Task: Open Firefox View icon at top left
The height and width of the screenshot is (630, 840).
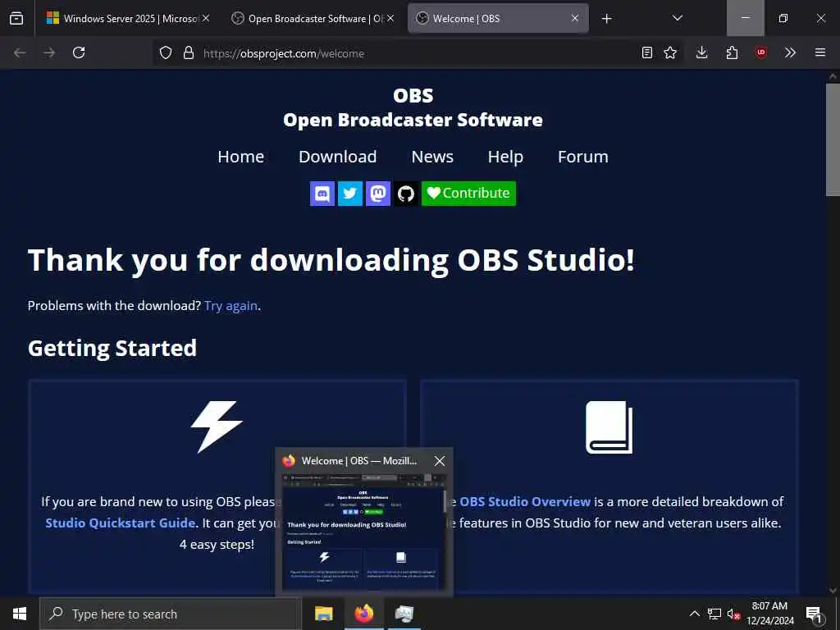Action: [16, 18]
